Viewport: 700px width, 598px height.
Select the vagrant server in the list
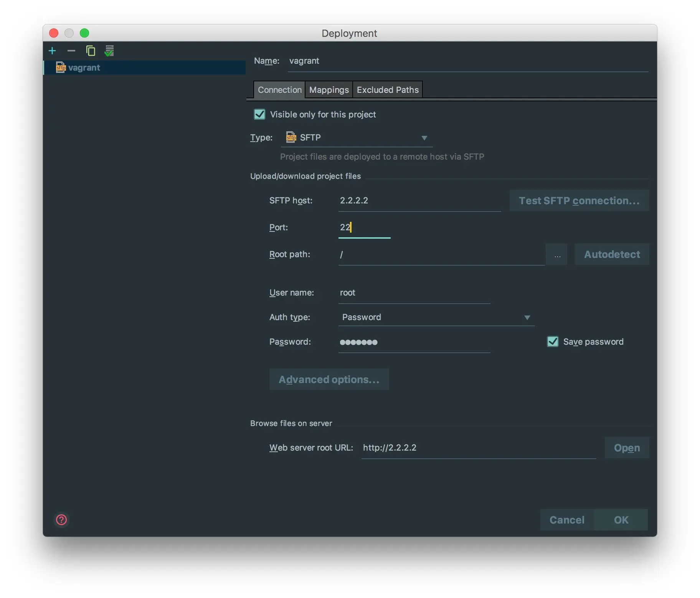pos(84,68)
